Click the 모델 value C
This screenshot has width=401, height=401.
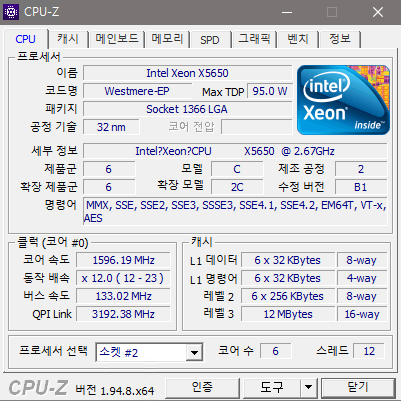coord(237,169)
